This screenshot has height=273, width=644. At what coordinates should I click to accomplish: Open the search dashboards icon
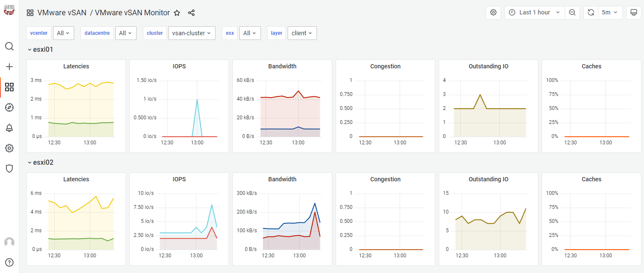pos(9,46)
